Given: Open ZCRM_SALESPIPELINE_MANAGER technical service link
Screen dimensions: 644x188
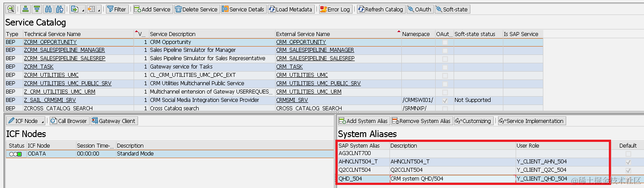Looking at the screenshot, I should tap(64, 50).
